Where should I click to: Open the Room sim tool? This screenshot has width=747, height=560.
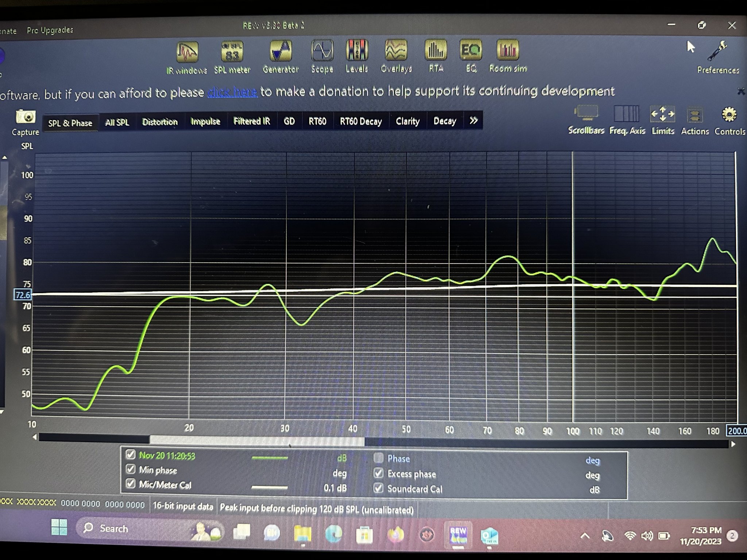tap(508, 56)
